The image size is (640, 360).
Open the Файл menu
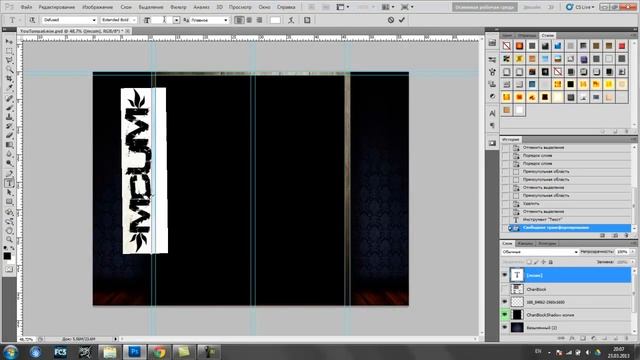[26, 7]
